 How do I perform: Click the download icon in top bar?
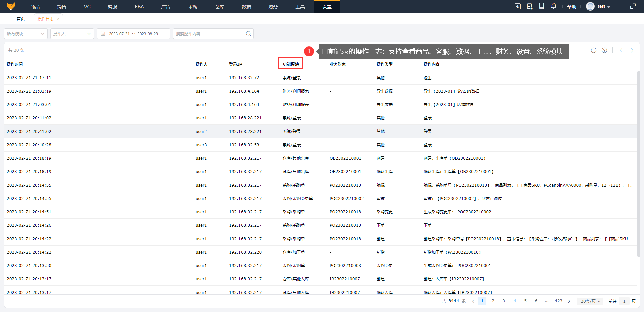pos(518,6)
